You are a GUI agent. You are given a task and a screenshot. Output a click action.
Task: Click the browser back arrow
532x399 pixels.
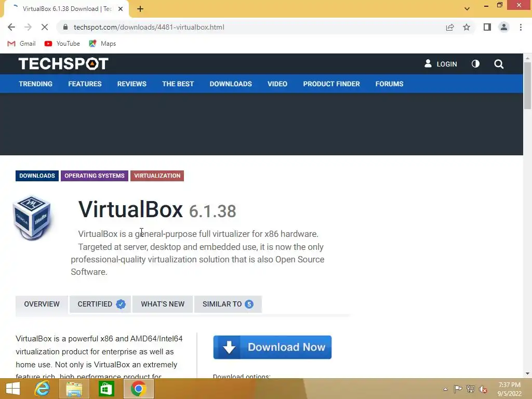[x=11, y=27]
